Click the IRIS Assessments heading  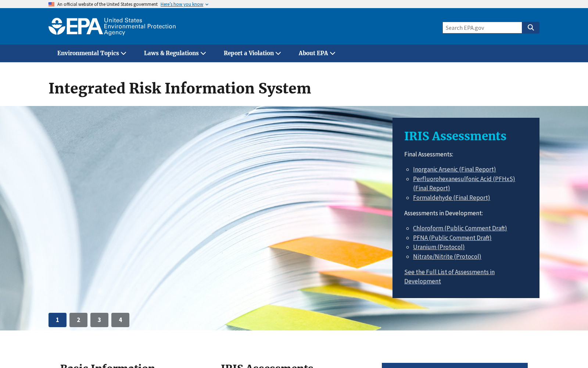pos(455,136)
